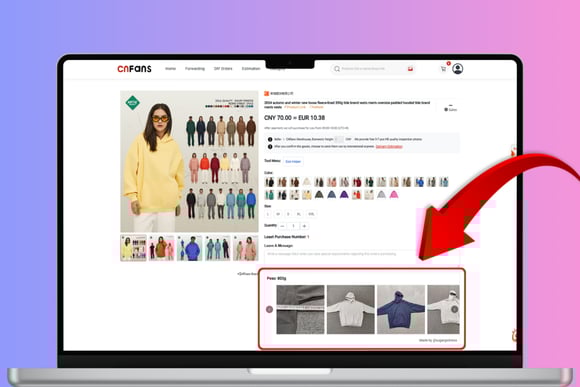Click the orange seller shop icon

coord(266,94)
